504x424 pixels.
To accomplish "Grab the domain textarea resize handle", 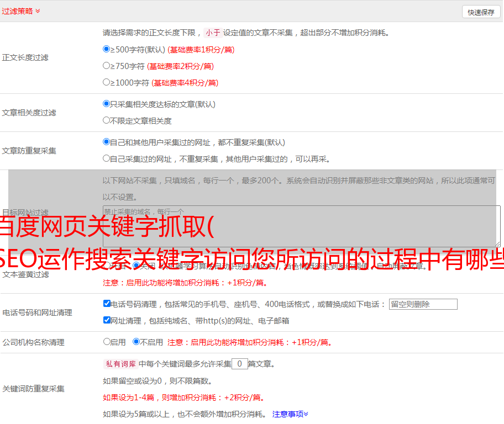I will click(497, 243).
